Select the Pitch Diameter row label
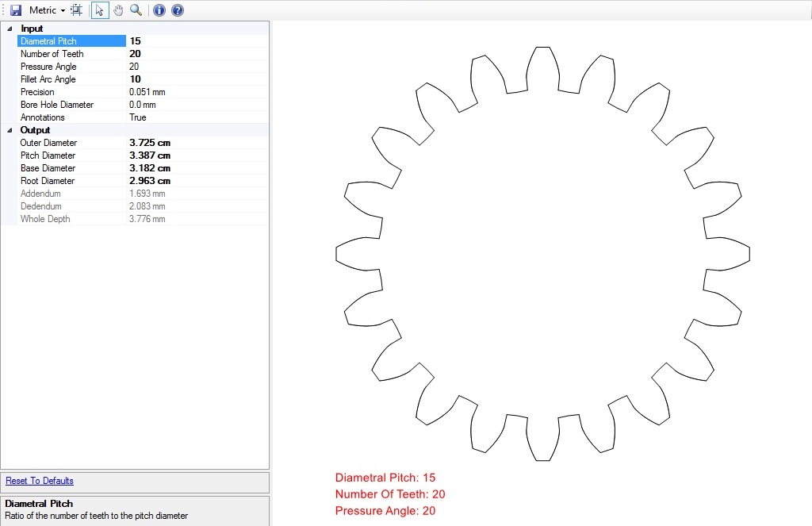This screenshot has width=812, height=526. click(x=48, y=155)
